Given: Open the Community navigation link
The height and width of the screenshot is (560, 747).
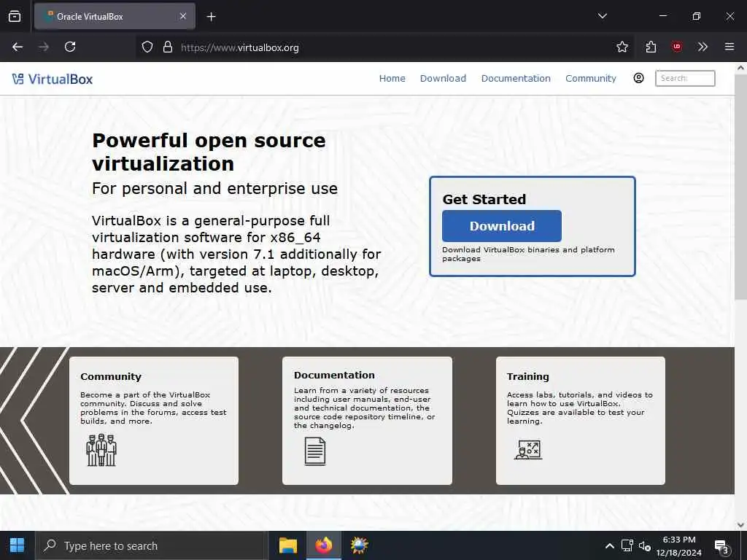Looking at the screenshot, I should (x=591, y=79).
